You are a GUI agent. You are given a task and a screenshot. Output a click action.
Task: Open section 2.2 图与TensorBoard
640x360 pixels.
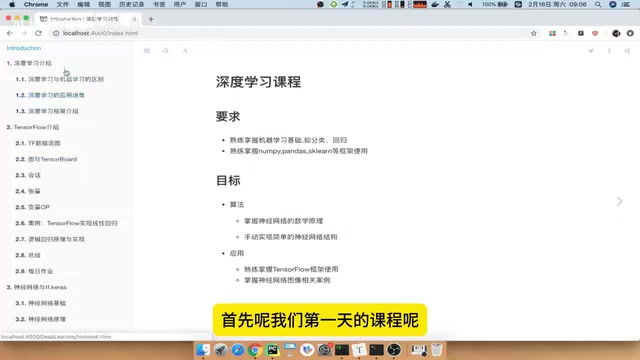[x=46, y=159]
